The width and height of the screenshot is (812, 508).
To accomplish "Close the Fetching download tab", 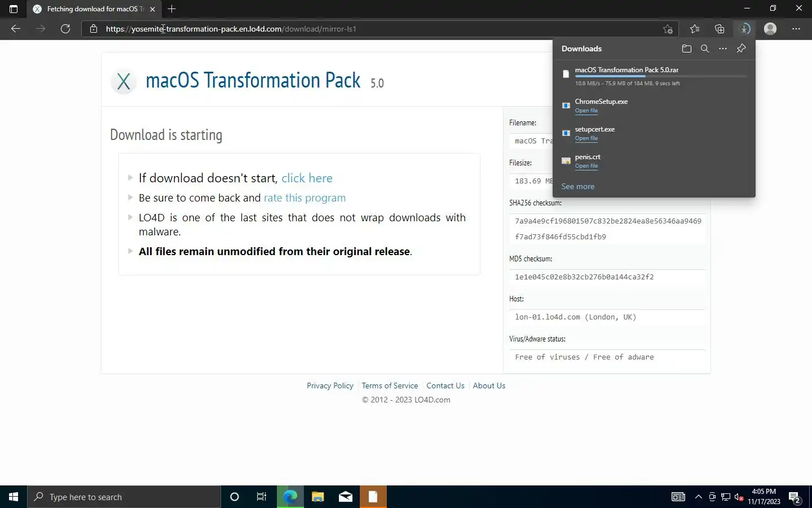I will click(152, 9).
